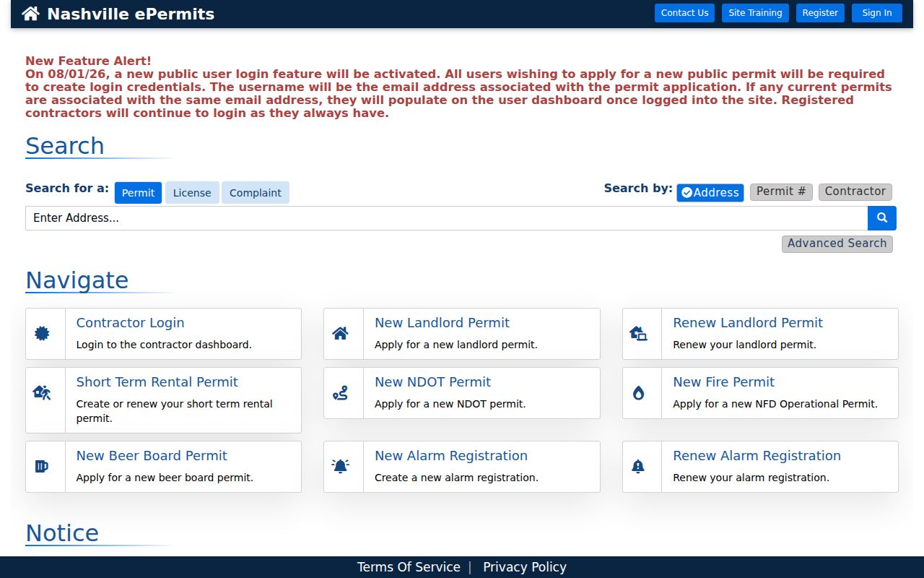The image size is (924, 578).
Task: Select the Permit # search-by option
Action: [x=781, y=191]
